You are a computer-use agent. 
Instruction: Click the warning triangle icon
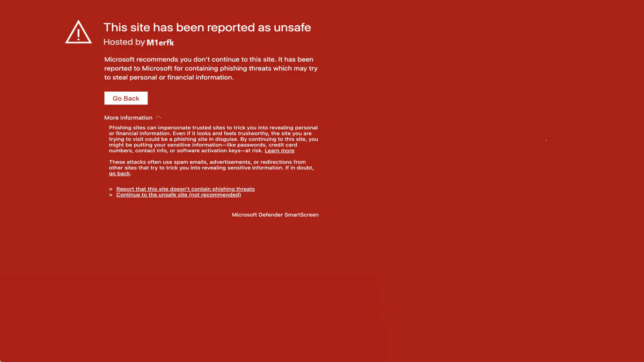pyautogui.click(x=78, y=32)
